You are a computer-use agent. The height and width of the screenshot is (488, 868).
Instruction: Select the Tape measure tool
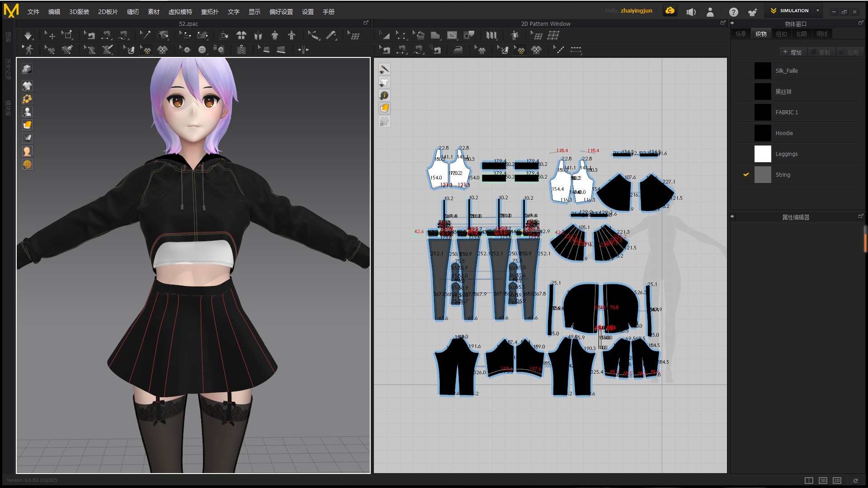click(331, 35)
